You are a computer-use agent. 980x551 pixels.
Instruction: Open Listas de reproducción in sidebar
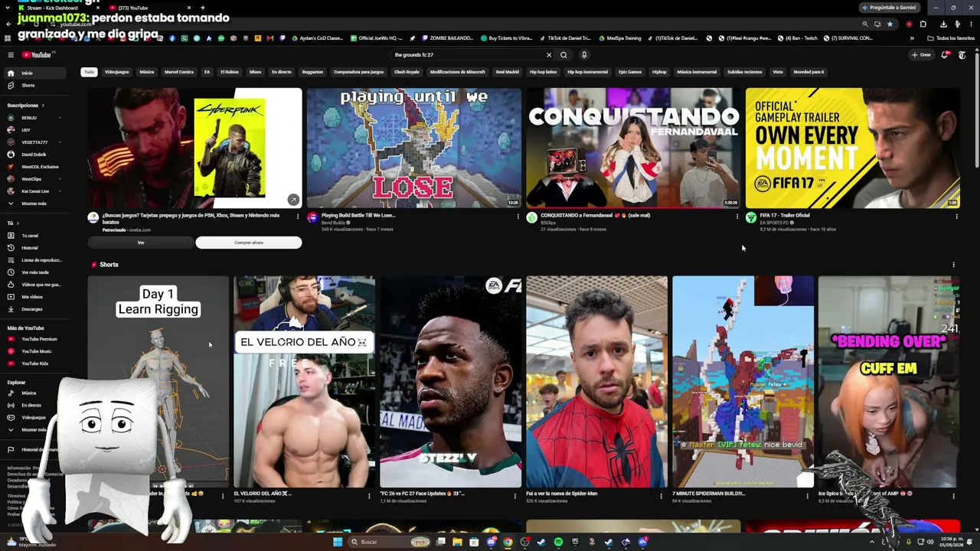pos(35,260)
